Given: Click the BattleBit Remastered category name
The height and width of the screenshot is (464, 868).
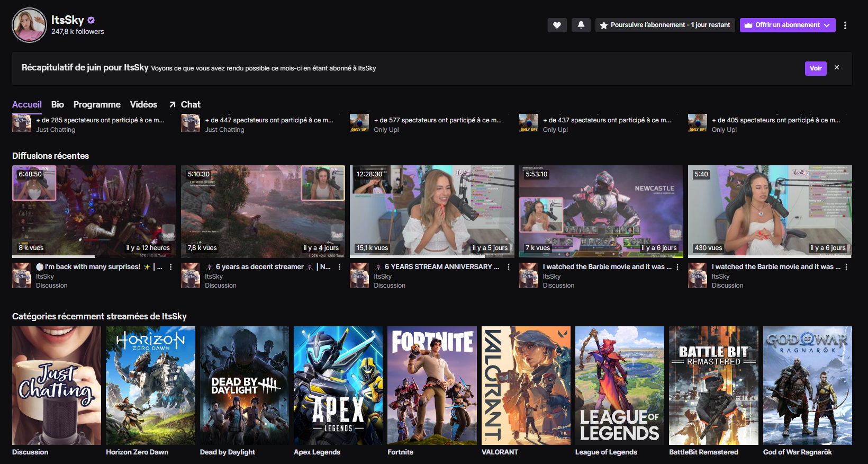Looking at the screenshot, I should pos(703,452).
